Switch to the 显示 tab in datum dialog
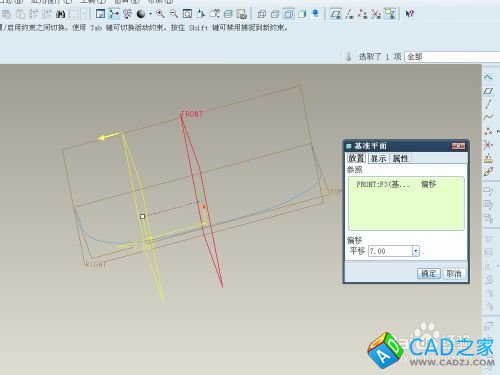This screenshot has width=500, height=375. tap(378, 158)
